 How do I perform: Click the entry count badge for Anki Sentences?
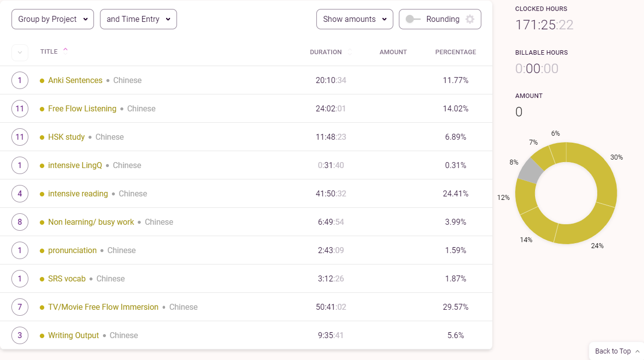pyautogui.click(x=20, y=81)
